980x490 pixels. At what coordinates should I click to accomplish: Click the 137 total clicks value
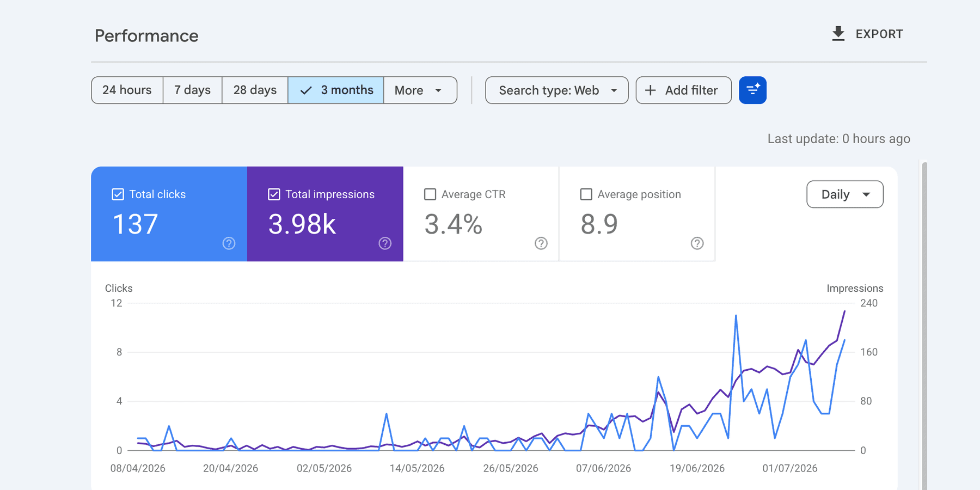pos(135,224)
